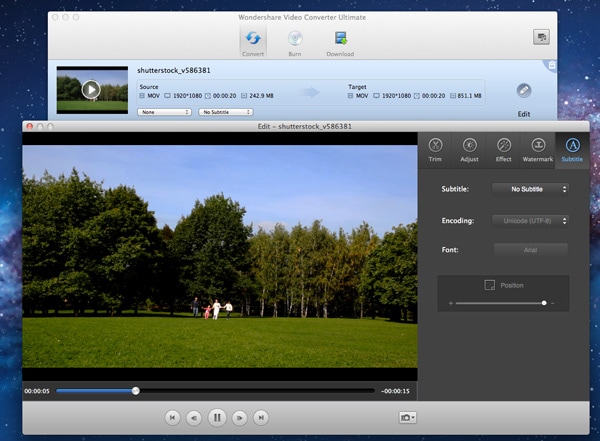This screenshot has height=441, width=600.
Task: Click the Arial Font button
Action: click(x=530, y=250)
